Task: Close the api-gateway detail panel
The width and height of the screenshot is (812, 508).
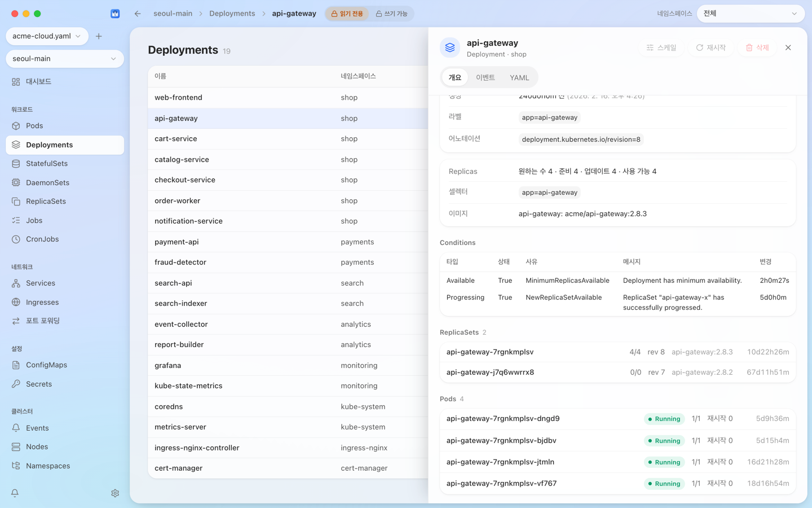Action: [788, 48]
